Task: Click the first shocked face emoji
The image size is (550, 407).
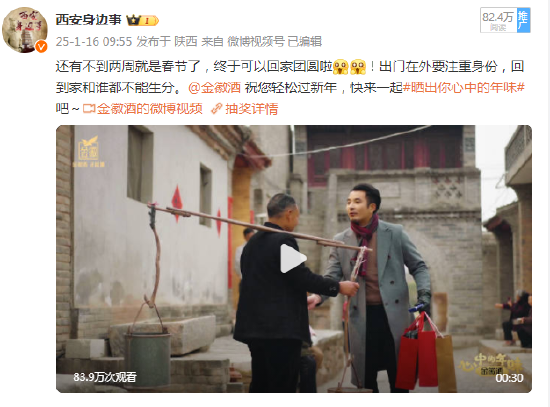Action: [x=340, y=67]
